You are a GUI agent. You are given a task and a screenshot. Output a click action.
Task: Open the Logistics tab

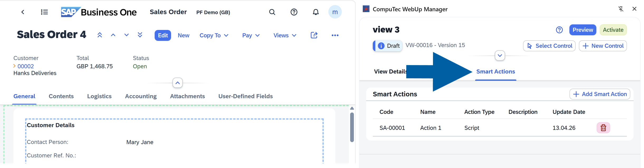(99, 96)
